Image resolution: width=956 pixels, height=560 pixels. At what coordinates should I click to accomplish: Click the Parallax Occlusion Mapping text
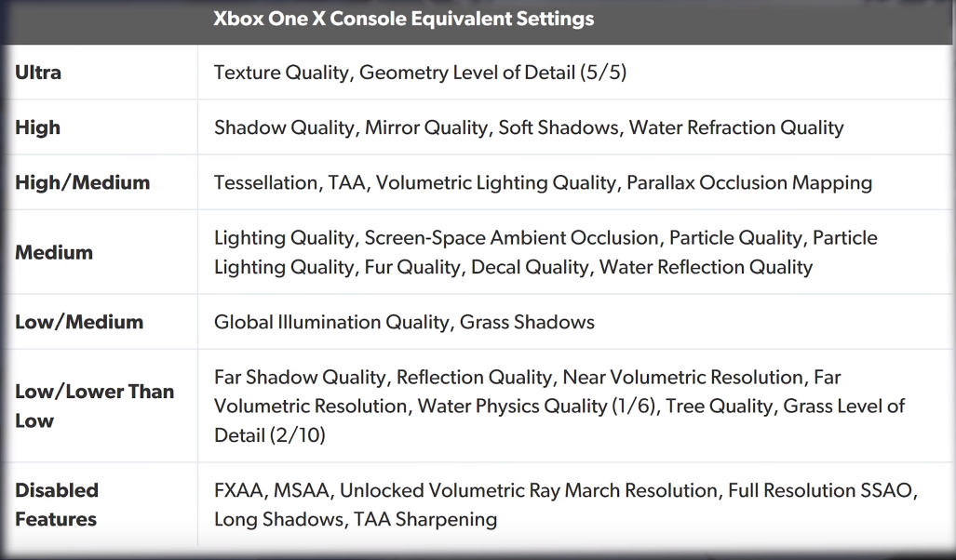[x=749, y=183]
